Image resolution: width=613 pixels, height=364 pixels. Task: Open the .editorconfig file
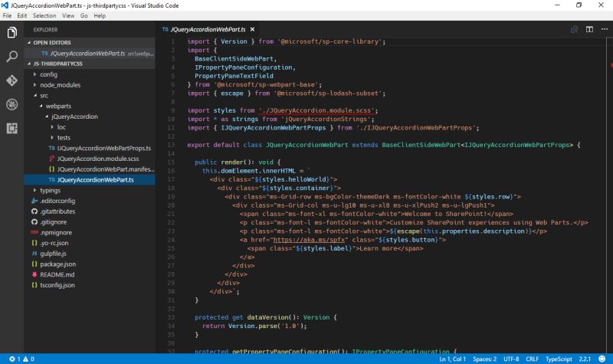[90, 201]
